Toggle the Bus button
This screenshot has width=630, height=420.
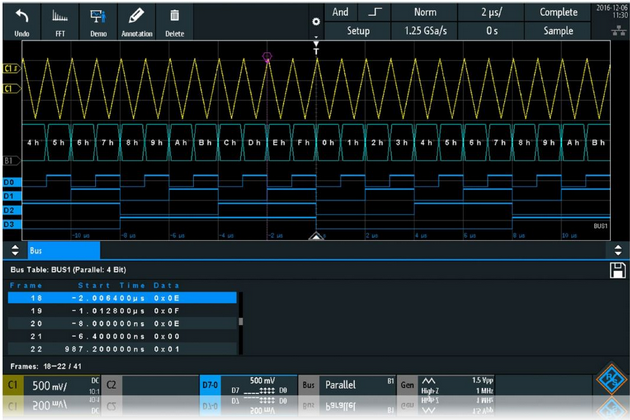(309, 385)
